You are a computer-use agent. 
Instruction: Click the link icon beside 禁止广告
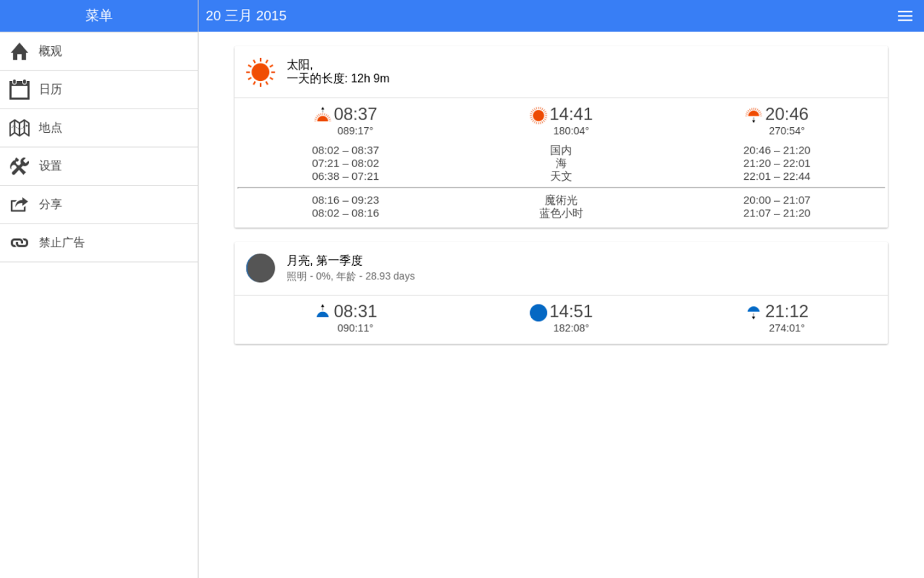click(x=19, y=243)
